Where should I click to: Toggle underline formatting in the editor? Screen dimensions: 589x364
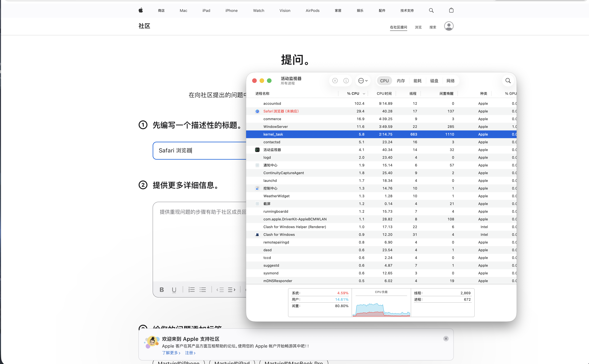pos(174,290)
